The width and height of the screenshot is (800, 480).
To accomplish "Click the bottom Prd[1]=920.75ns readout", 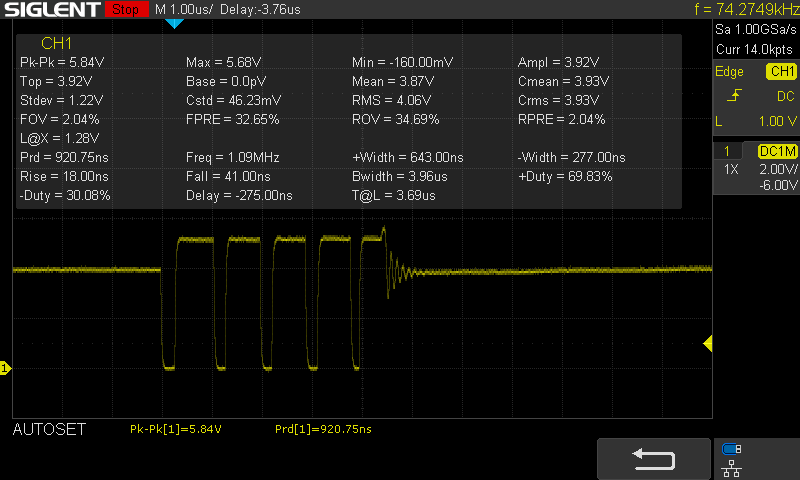I will [323, 430].
